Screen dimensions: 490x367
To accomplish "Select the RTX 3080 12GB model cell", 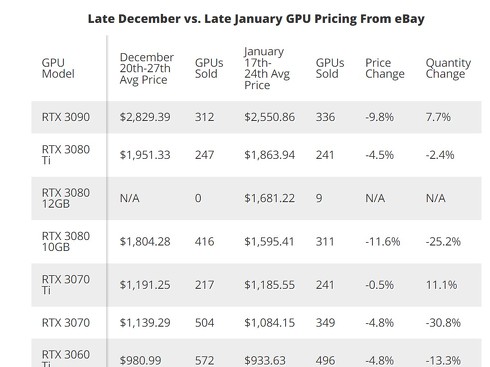I will coord(66,198).
